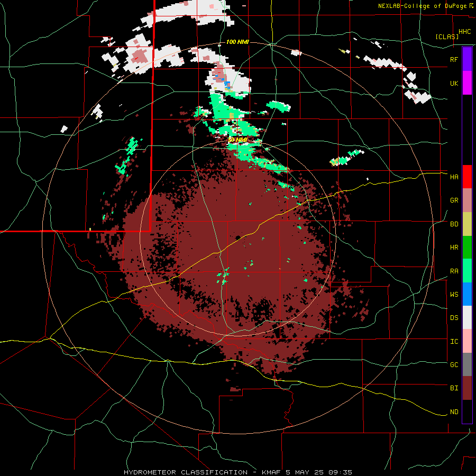Click the IC legend label

pyautogui.click(x=454, y=342)
